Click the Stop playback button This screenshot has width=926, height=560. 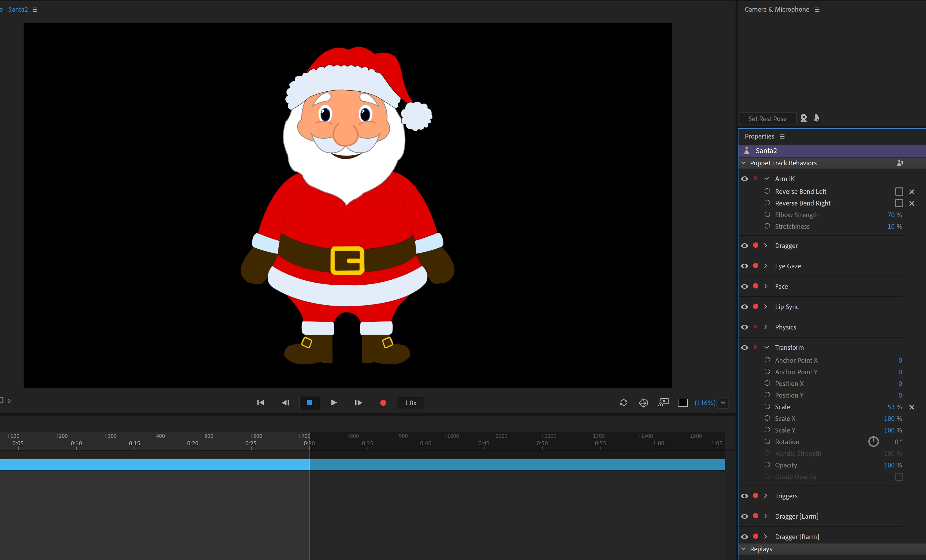(309, 403)
